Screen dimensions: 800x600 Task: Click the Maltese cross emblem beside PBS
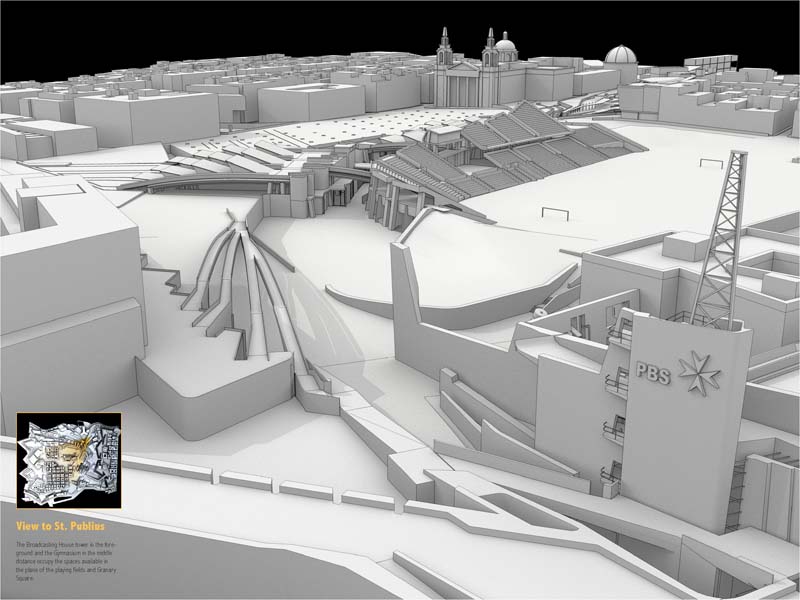pyautogui.click(x=699, y=371)
